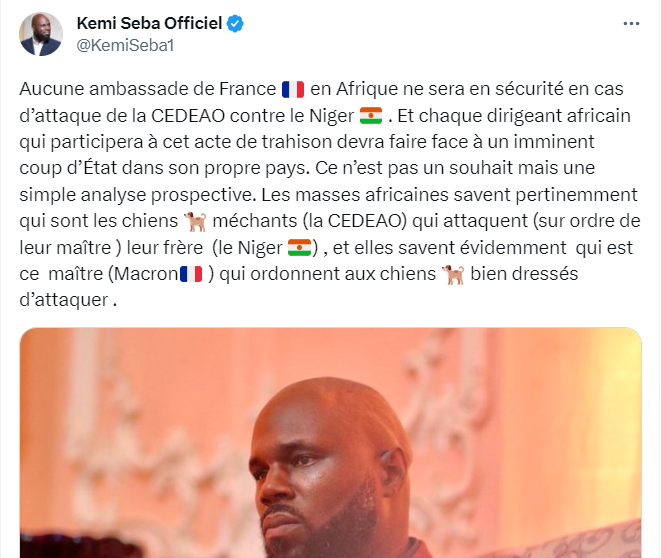The width and height of the screenshot is (661, 558).
Task: Click the French flag emoji after 'Macron'
Action: click(x=190, y=273)
